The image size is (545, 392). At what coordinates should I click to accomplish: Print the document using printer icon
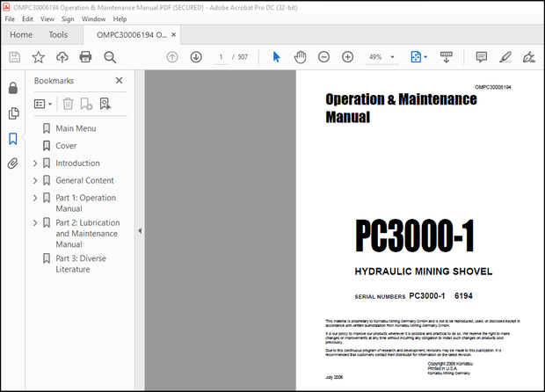[x=85, y=57]
